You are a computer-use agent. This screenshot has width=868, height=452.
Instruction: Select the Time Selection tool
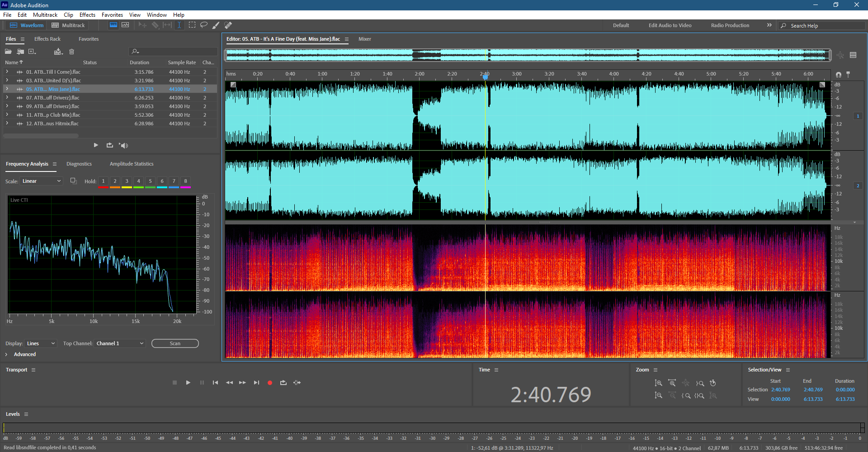(x=179, y=25)
